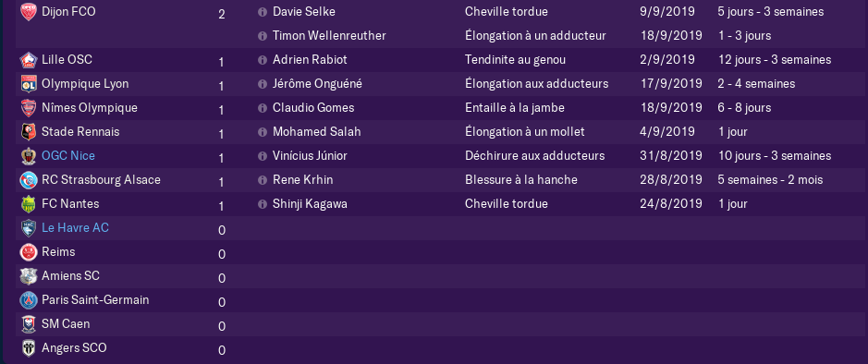Open Claudio Gomes' player page
Image resolution: width=868 pixels, height=364 pixels.
pos(313,108)
